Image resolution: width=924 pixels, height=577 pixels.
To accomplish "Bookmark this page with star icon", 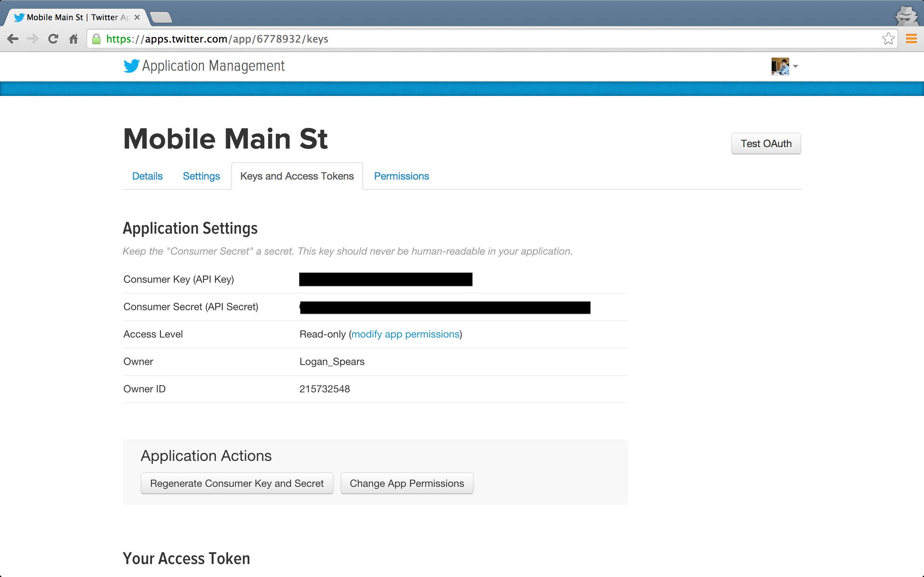I will pos(888,39).
